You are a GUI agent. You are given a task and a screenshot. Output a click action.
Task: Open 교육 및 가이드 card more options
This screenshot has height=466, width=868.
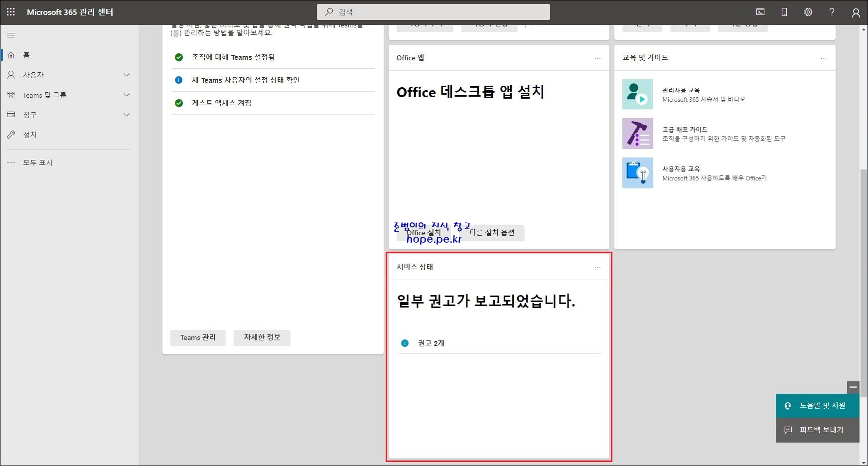pos(824,58)
